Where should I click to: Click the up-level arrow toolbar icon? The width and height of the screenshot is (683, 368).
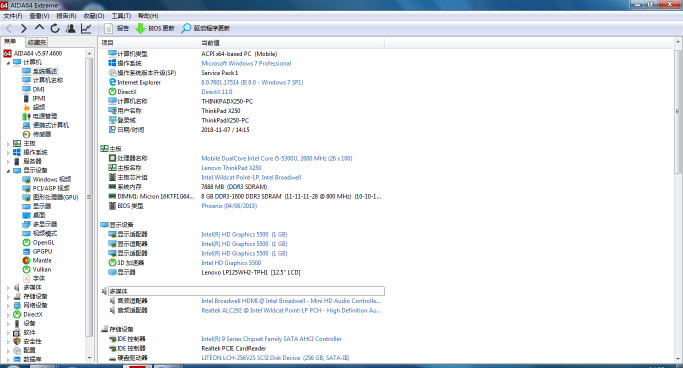pos(39,28)
